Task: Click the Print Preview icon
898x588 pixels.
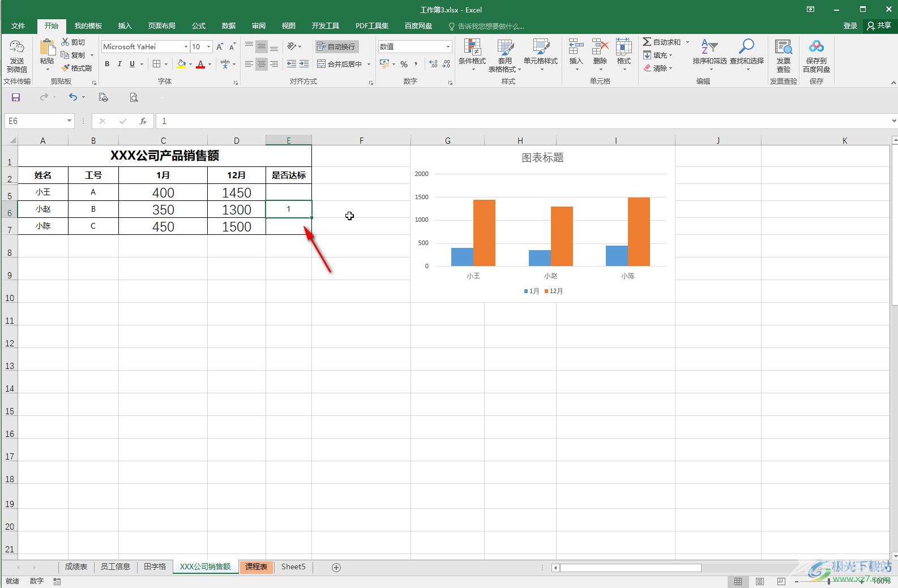Action: tap(134, 97)
